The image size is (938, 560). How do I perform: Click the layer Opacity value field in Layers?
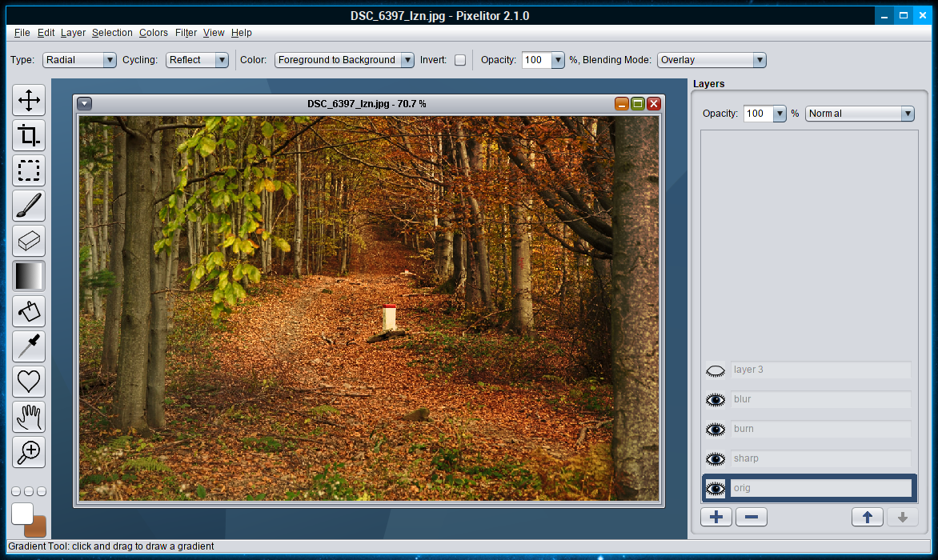pyautogui.click(x=758, y=114)
